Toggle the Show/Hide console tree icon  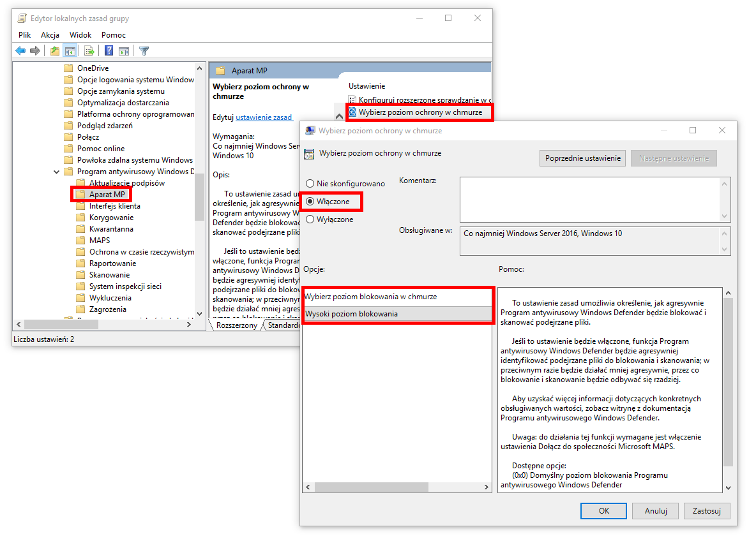point(70,50)
